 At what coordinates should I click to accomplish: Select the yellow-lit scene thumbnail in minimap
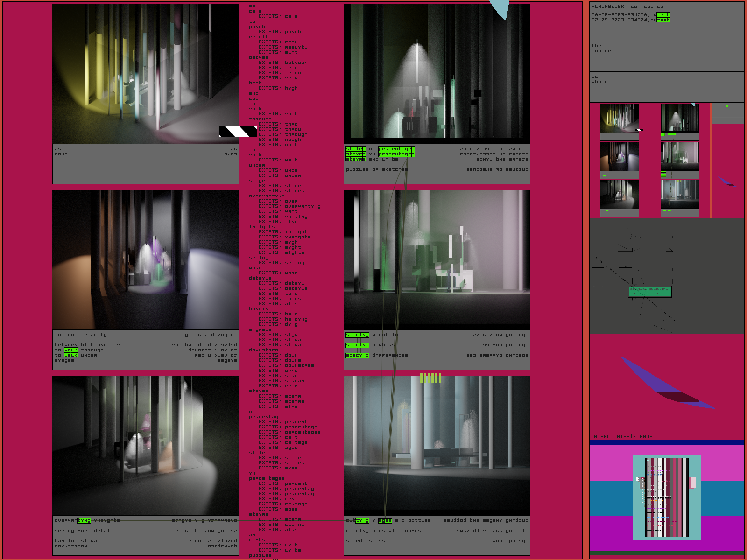[x=620, y=118]
